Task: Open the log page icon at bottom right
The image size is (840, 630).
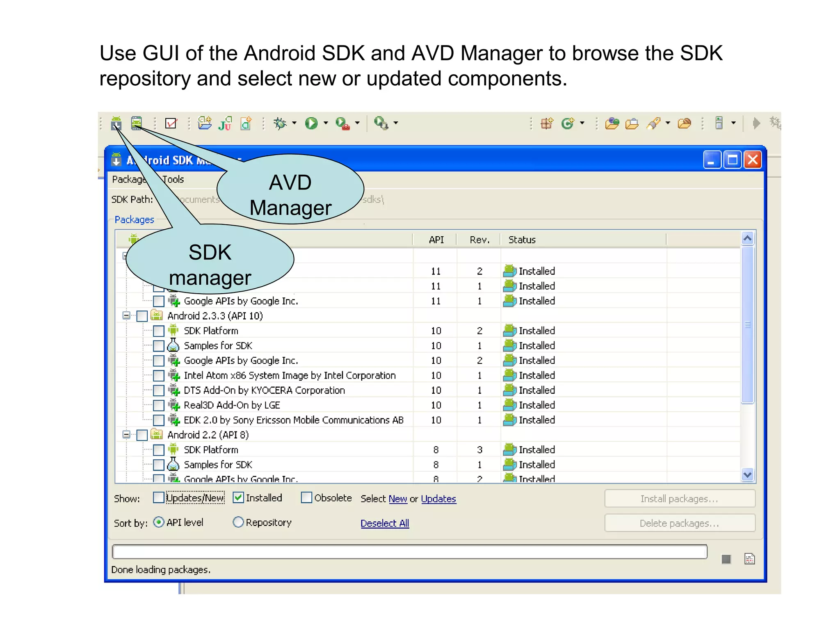Action: point(750,559)
